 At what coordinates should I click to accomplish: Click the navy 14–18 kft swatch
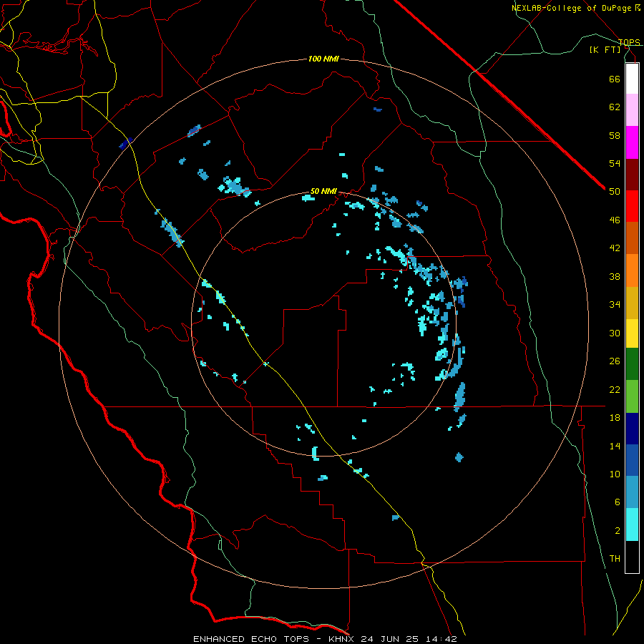pyautogui.click(x=632, y=429)
